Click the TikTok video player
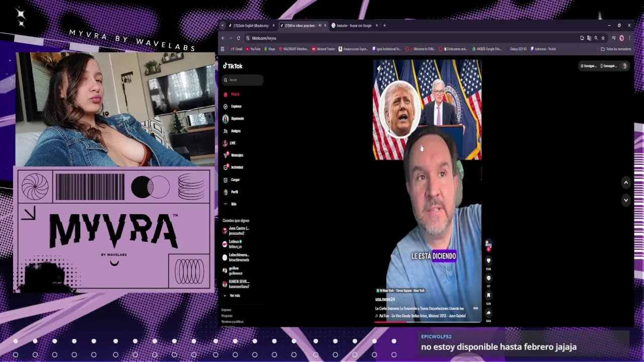 [427, 191]
